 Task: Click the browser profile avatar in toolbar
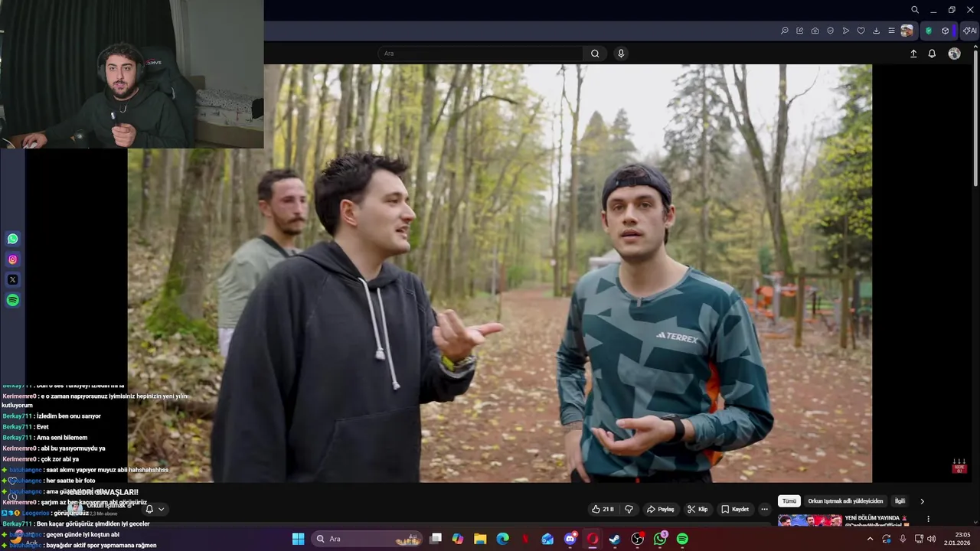[x=907, y=31]
